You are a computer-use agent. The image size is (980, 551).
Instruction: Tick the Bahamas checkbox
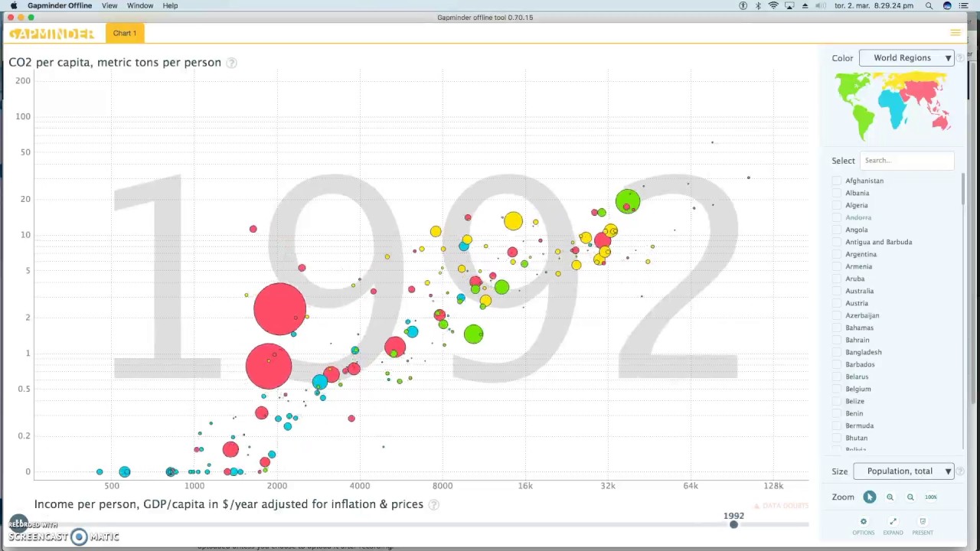[x=837, y=328]
